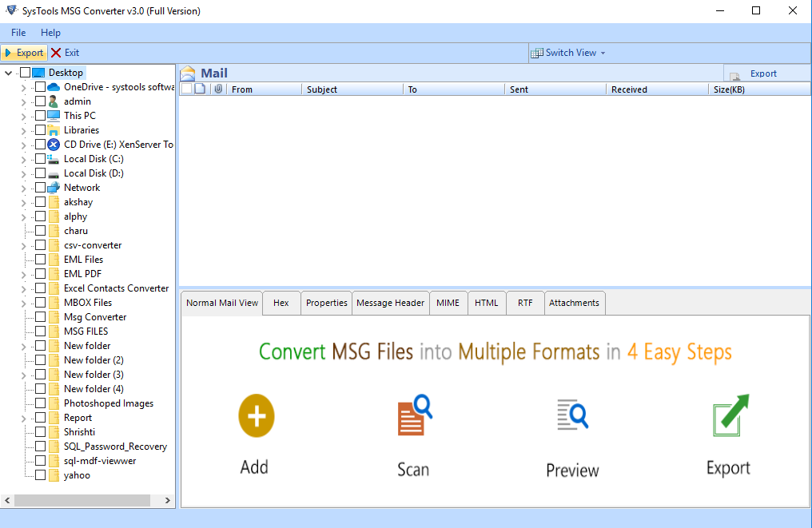Click the Exit button in toolbar
Viewport: 812px width, 528px height.
[x=66, y=53]
